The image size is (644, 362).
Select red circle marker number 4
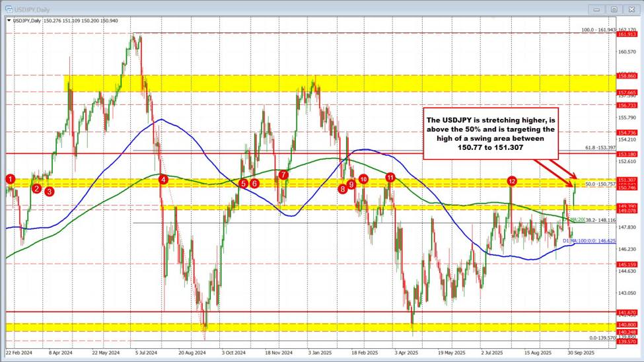(163, 179)
